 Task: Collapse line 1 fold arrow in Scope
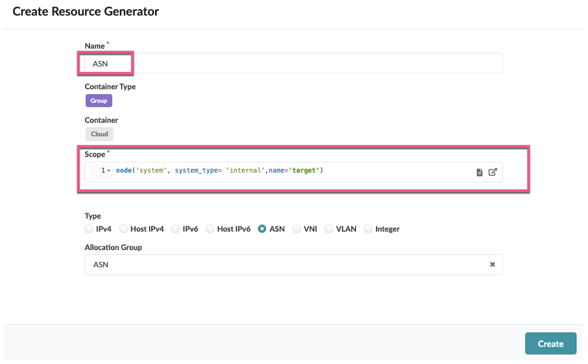pyautogui.click(x=109, y=170)
